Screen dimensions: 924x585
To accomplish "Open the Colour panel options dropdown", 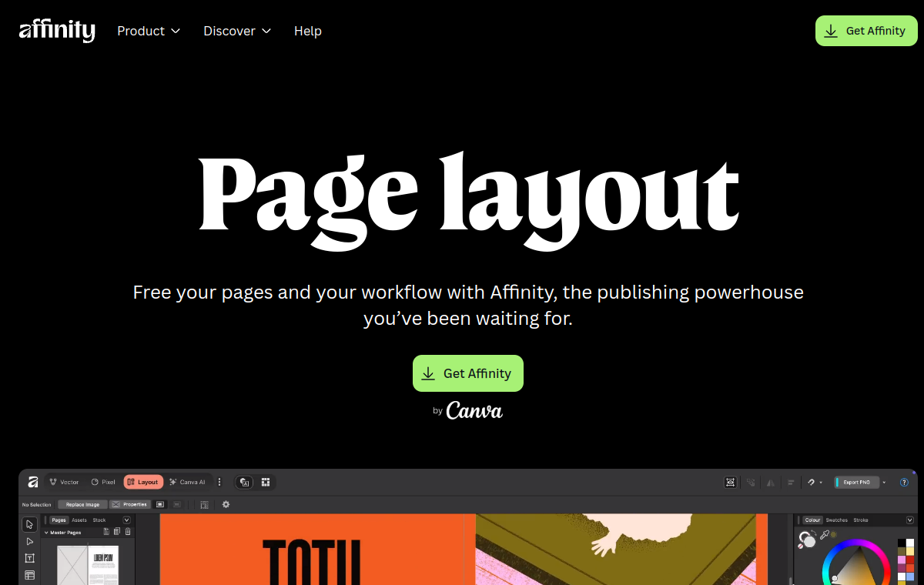I will pyautogui.click(x=909, y=520).
